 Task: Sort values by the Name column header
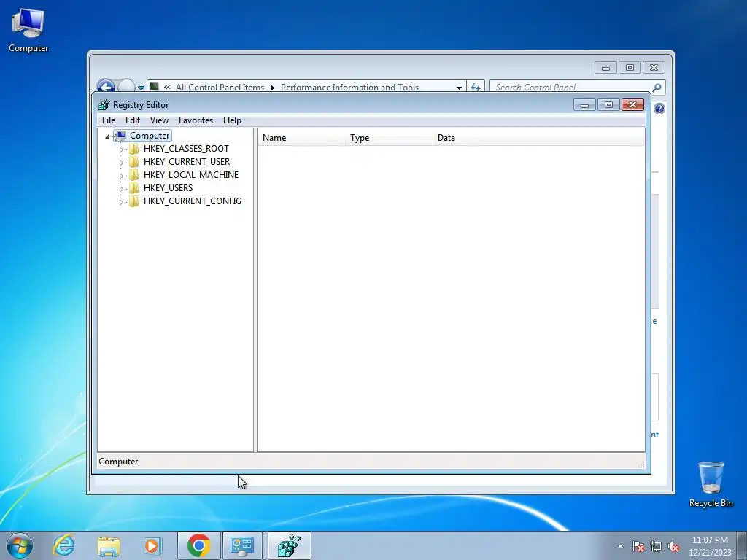(x=301, y=138)
